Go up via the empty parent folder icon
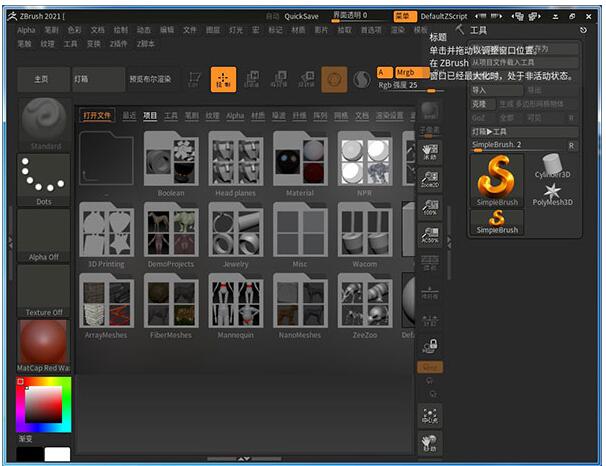 (x=107, y=158)
